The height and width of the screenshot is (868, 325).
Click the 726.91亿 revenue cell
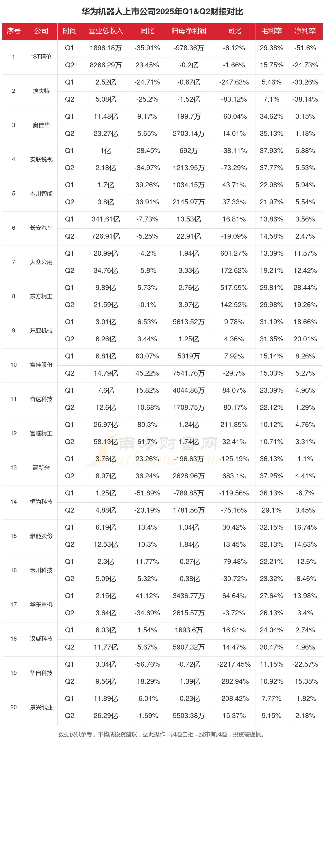point(106,236)
